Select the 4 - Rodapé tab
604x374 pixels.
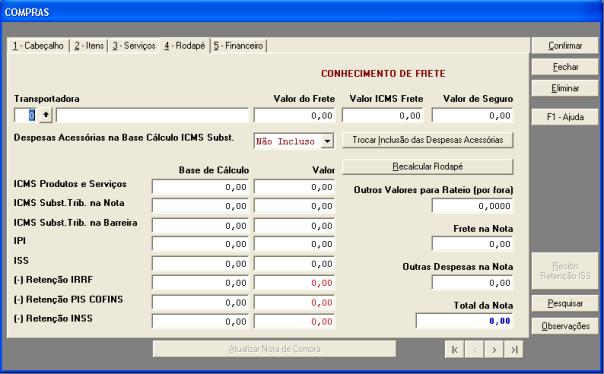pos(185,45)
